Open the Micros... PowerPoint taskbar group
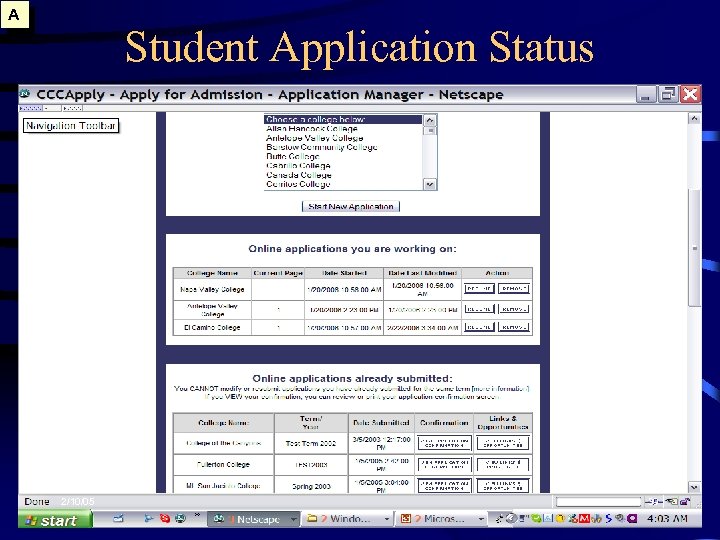Image resolution: width=720 pixels, height=540 pixels. click(440, 519)
